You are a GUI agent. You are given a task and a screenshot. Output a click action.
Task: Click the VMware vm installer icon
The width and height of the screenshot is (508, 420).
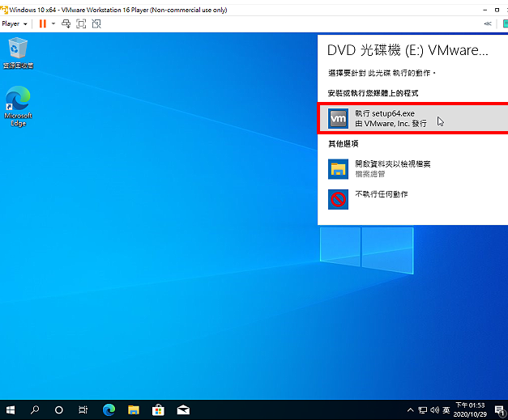(x=338, y=118)
